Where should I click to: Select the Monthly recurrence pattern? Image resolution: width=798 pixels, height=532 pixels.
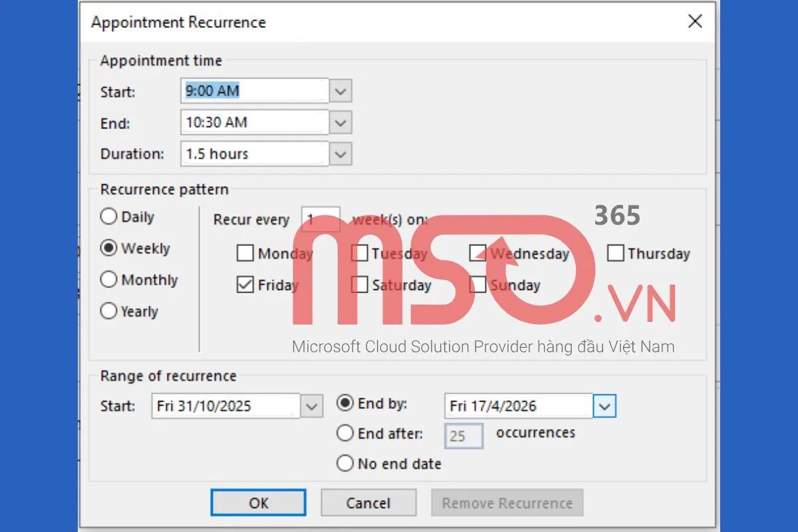point(109,280)
